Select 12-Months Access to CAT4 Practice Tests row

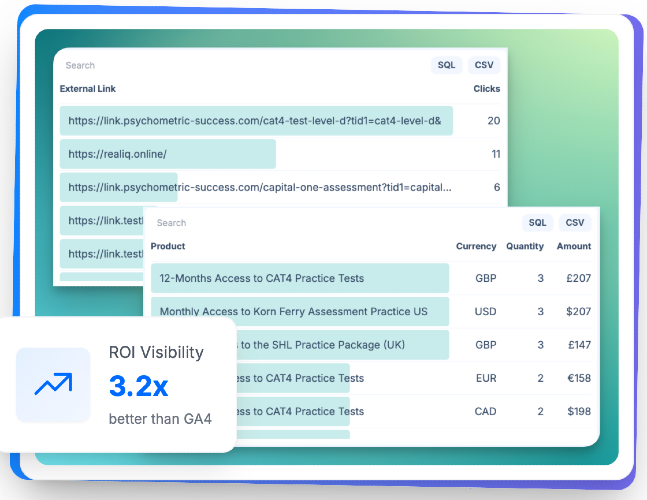pyautogui.click(x=371, y=278)
